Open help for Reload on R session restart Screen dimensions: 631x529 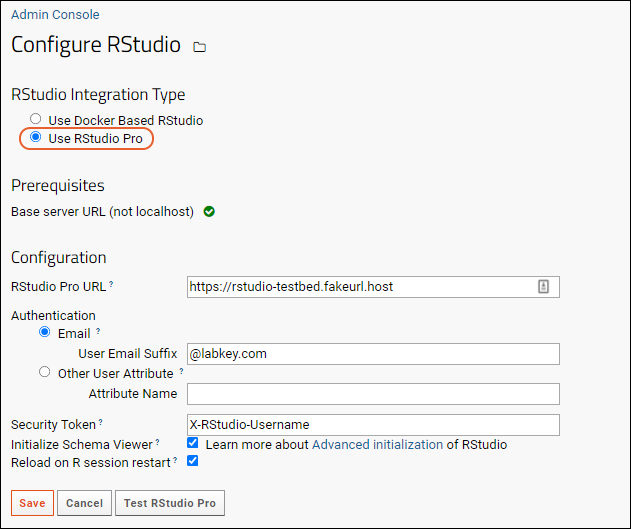(175, 460)
